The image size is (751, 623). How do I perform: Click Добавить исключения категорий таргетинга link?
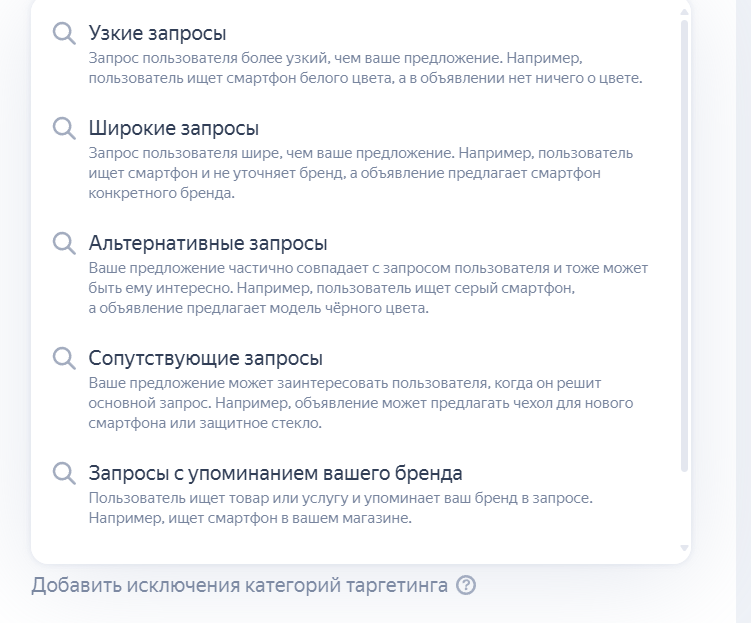(x=239, y=585)
